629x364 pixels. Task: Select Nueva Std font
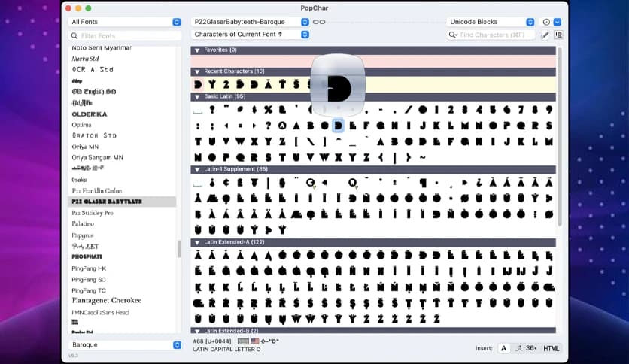[x=86, y=59]
